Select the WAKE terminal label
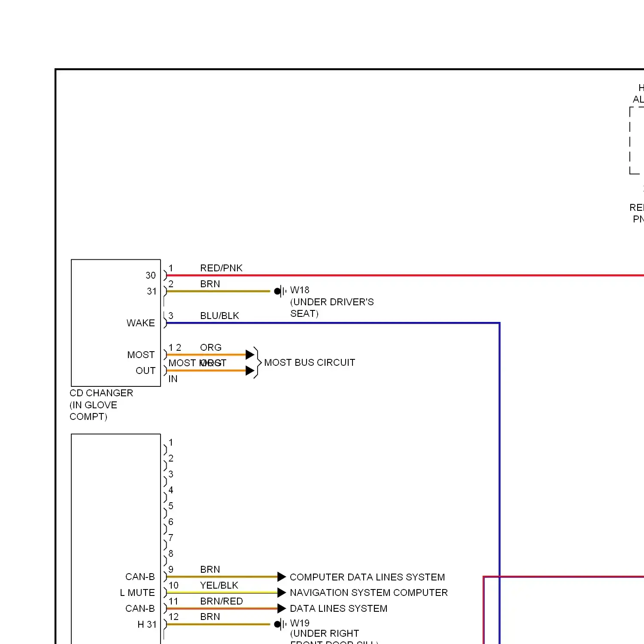 (141, 323)
